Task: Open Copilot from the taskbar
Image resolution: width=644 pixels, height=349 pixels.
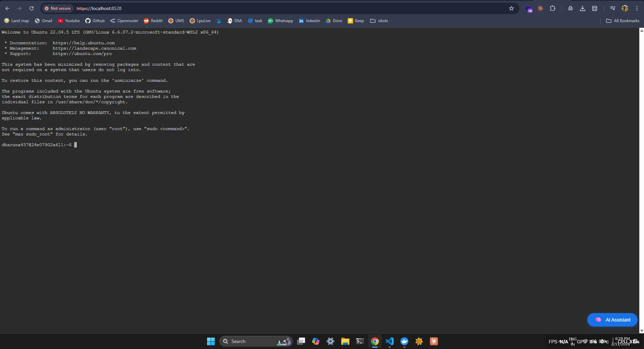Action: [315, 341]
